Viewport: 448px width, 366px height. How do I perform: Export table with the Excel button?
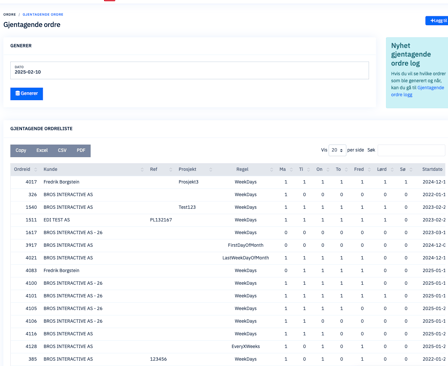point(42,150)
